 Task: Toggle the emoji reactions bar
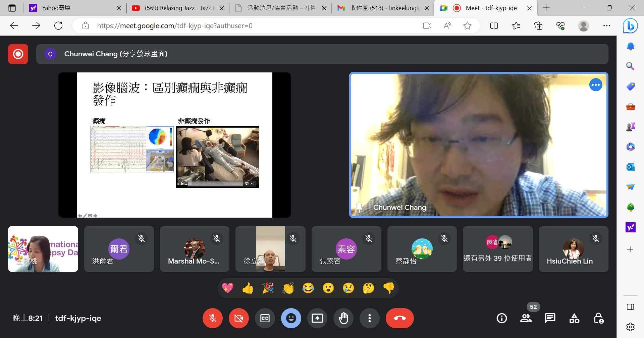pos(291,318)
